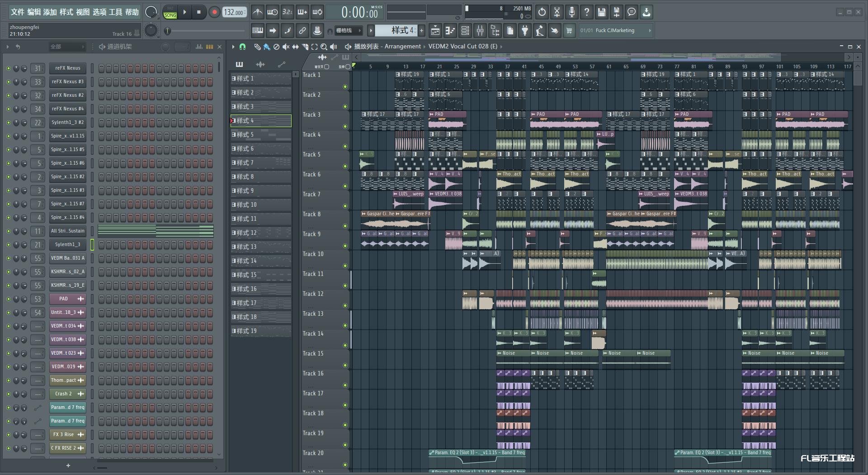Select the playlist draw pencil tool
Viewport: 868px width, 475px height.
click(257, 47)
